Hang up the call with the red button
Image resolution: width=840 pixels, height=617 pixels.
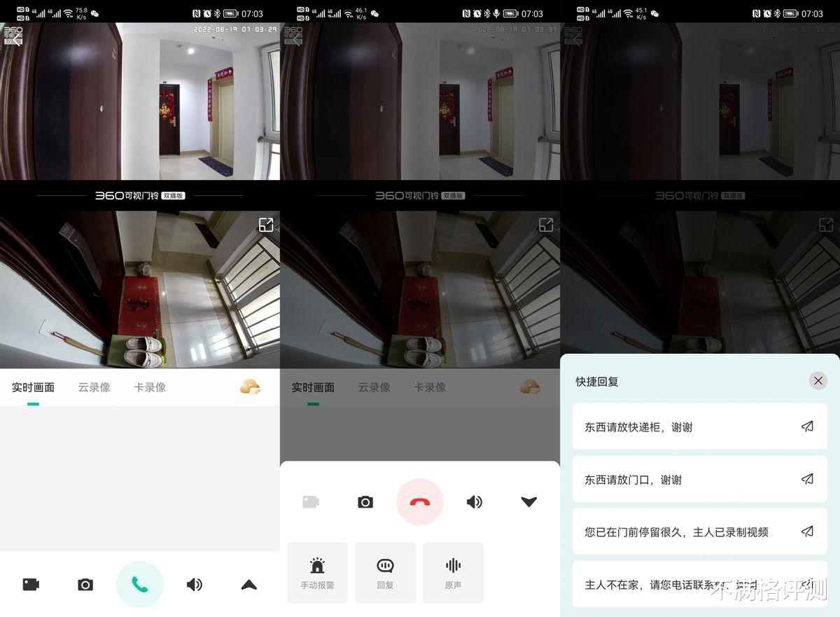tap(419, 502)
